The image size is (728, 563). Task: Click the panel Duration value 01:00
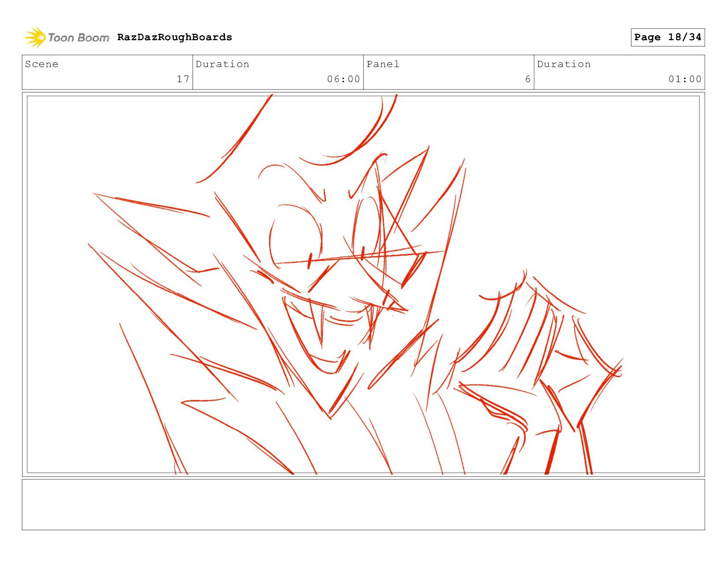pyautogui.click(x=685, y=79)
